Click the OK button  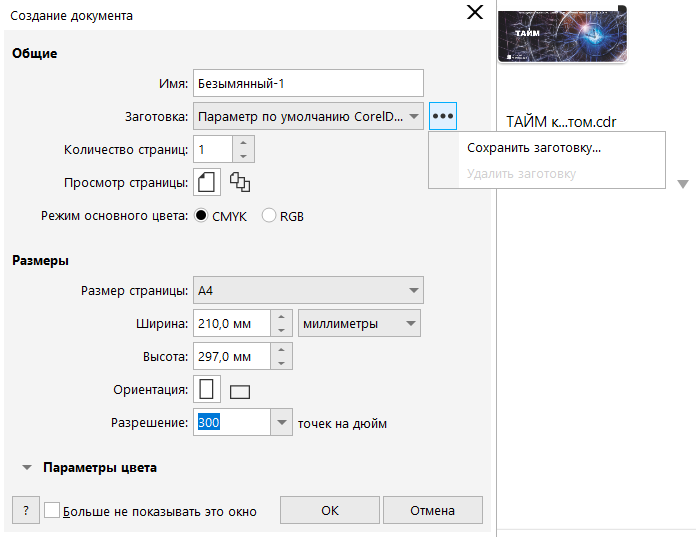(x=330, y=511)
